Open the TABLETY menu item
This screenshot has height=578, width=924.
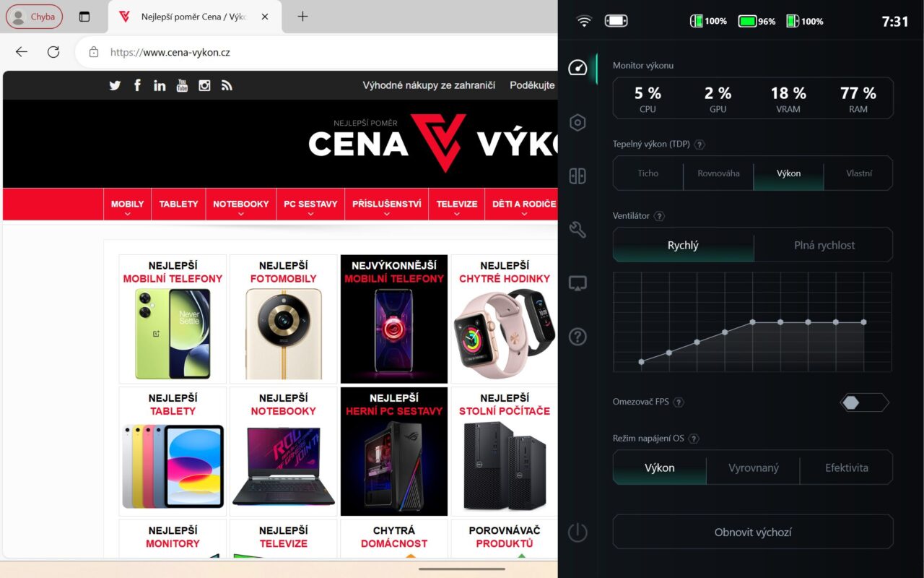pos(178,204)
